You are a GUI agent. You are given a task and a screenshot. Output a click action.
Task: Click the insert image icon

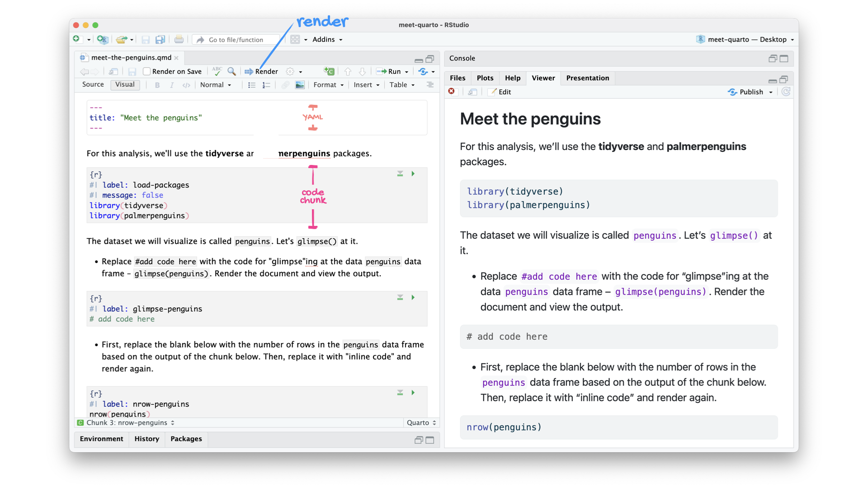(x=300, y=85)
